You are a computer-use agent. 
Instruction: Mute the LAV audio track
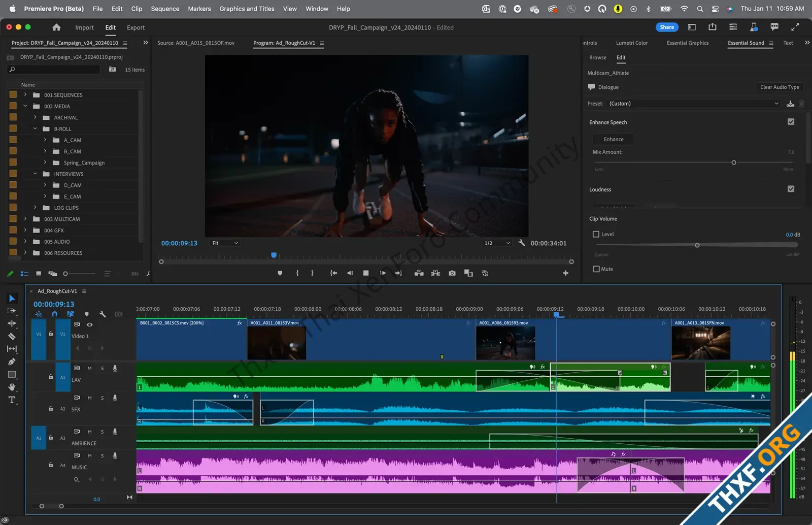coord(89,369)
